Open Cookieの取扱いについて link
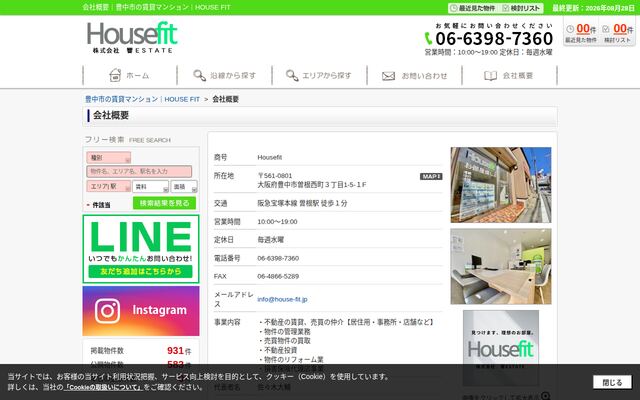Image resolution: width=640 pixels, height=400 pixels. pos(103,387)
